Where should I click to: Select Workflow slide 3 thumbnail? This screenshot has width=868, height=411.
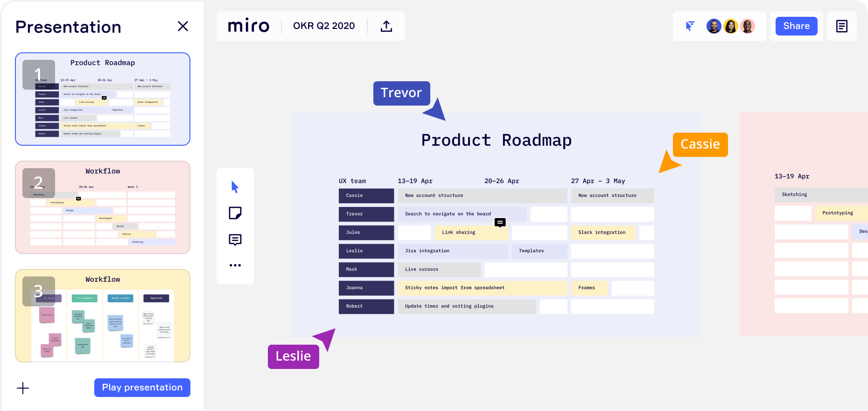click(103, 316)
